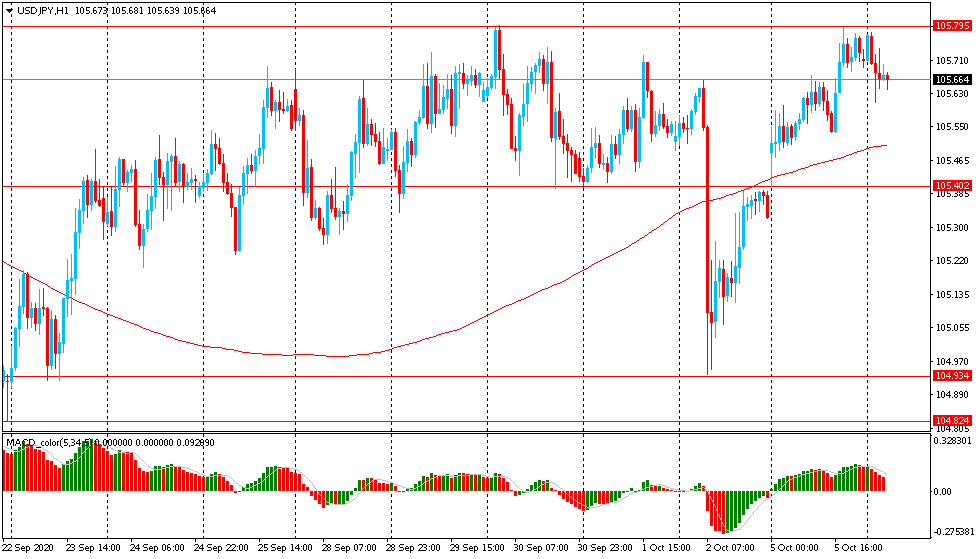Click the 23 Sep 14:00 time label
This screenshot has height=559, width=976.
[x=93, y=548]
